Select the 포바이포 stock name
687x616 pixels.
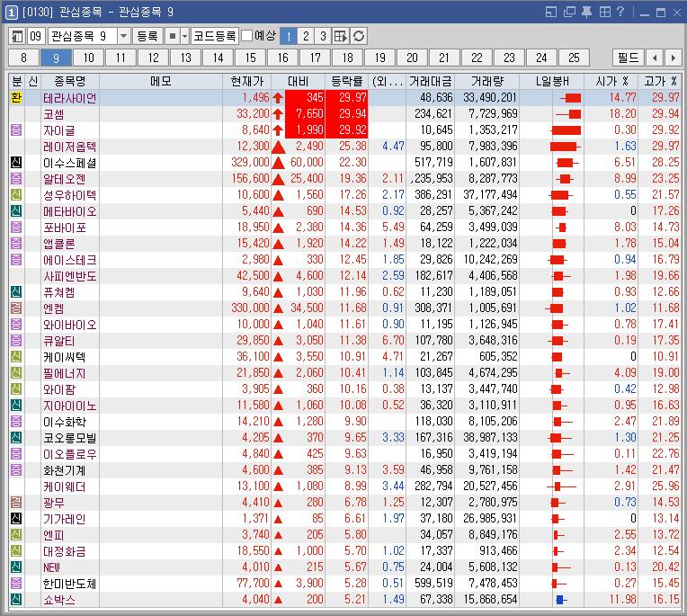(x=65, y=228)
